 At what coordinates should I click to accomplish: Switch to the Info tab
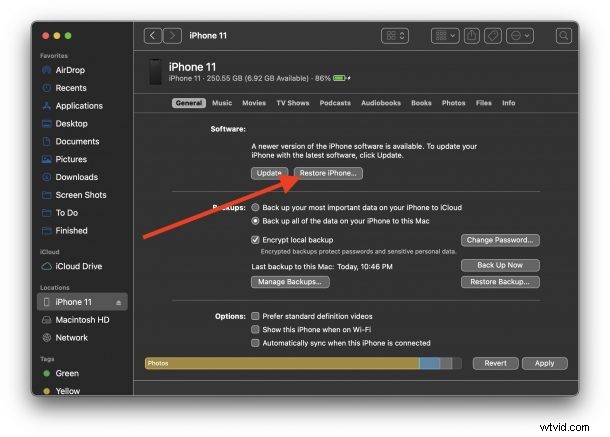(508, 103)
